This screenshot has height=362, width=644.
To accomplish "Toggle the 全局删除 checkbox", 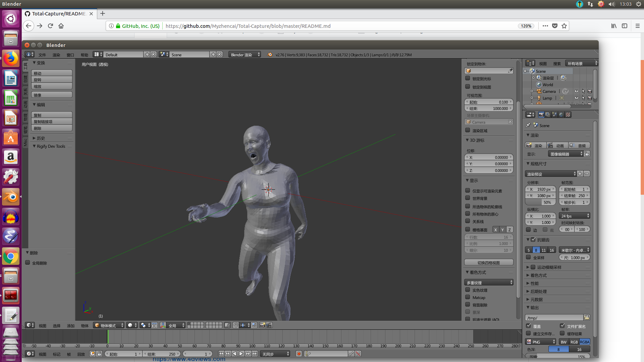I will [28, 262].
